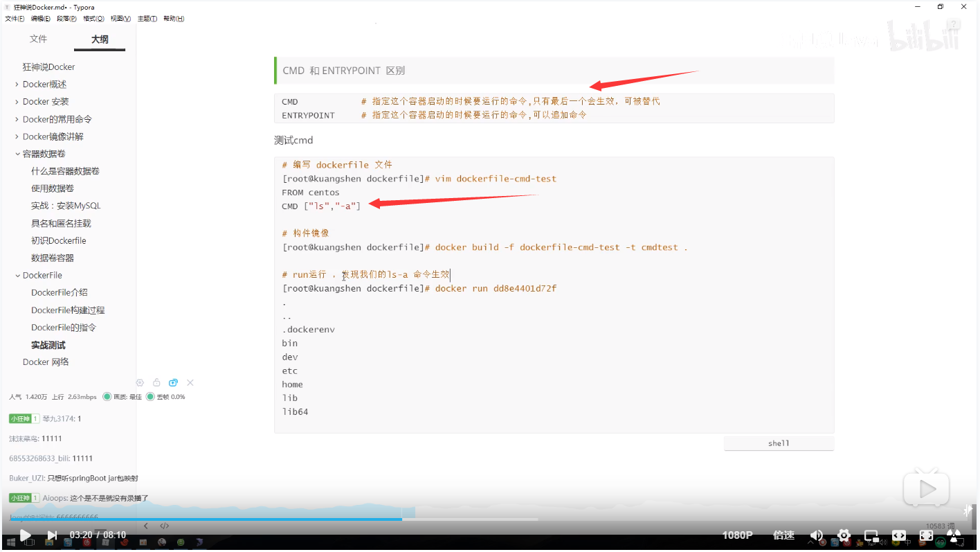Switch sidebar to 大纲 tab
The width and height of the screenshot is (980, 552).
[100, 39]
